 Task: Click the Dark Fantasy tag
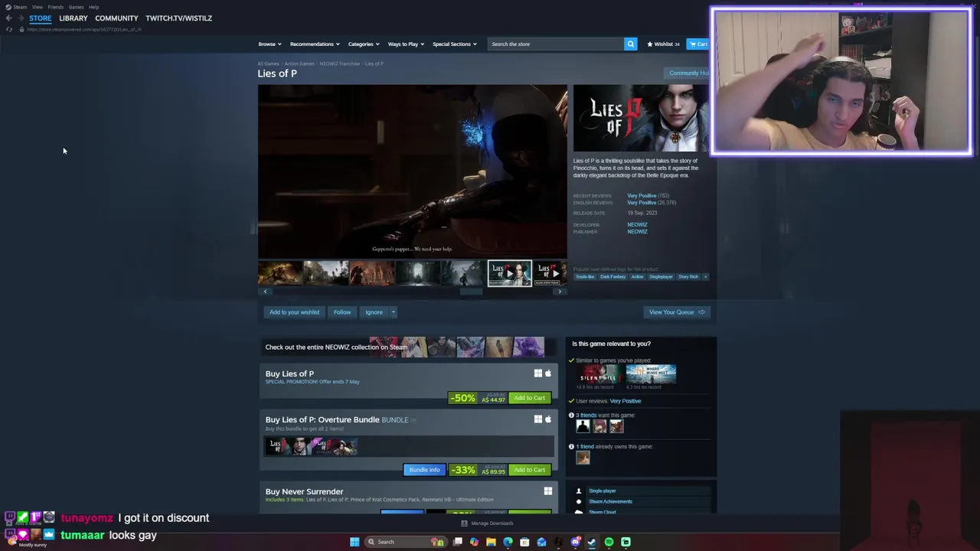pos(612,276)
